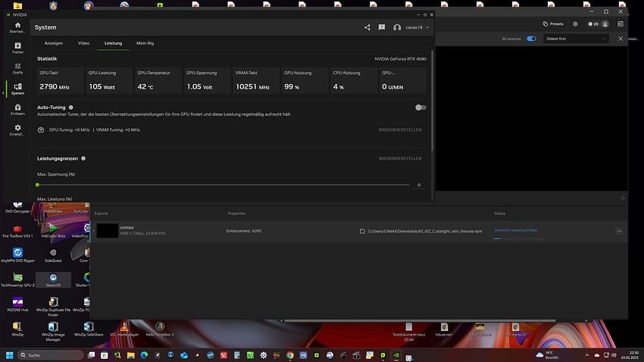Open Einstellungen gear in NVIDIA sidebar
This screenshot has width=644, height=362.
[x=17, y=130]
